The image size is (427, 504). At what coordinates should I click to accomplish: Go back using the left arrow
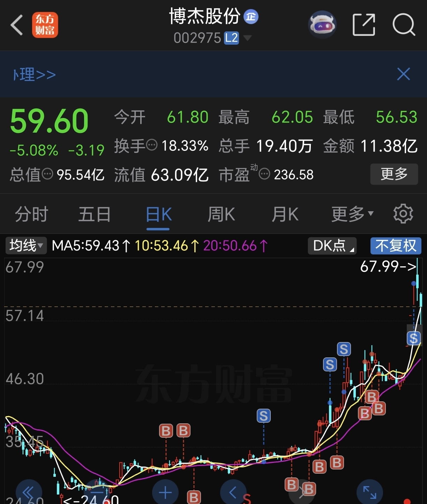16,25
